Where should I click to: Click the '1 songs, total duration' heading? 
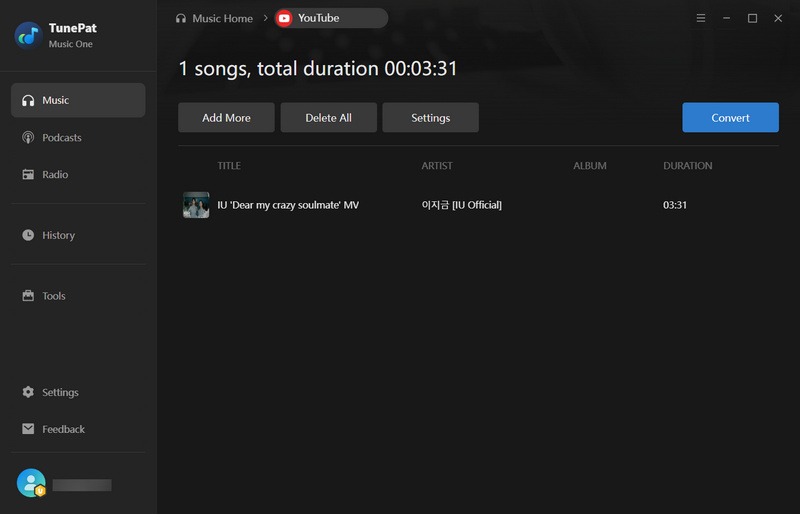click(x=318, y=68)
